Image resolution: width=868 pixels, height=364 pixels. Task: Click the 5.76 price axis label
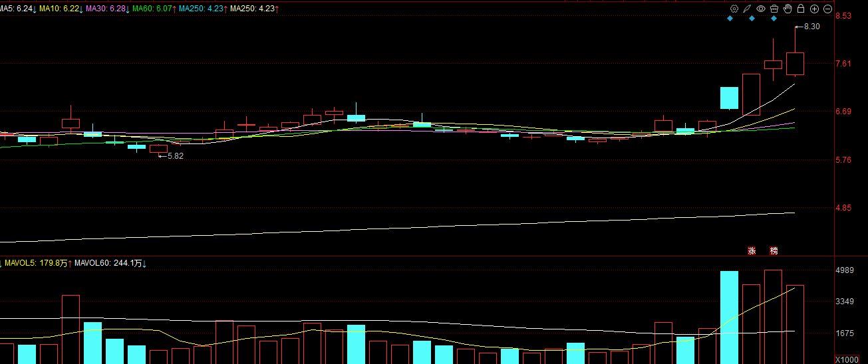pos(843,160)
